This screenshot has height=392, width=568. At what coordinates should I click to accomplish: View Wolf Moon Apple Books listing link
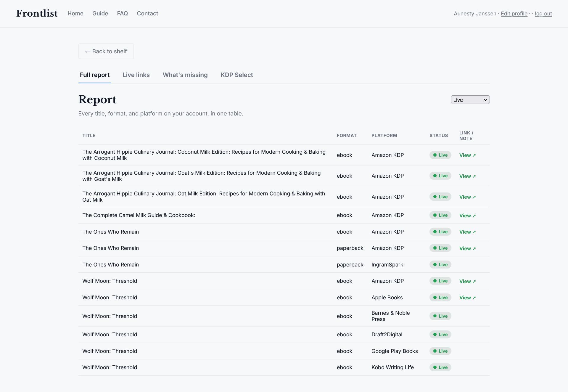click(467, 298)
